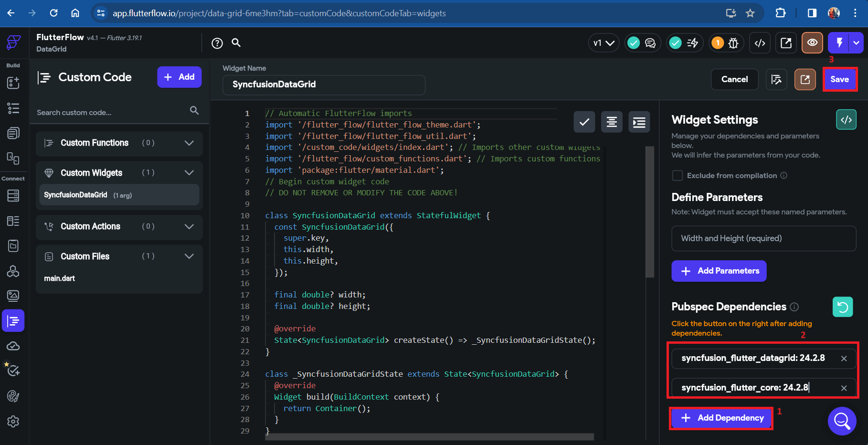Screen dimensions: 868x445
Task: Open the Help question mark icon
Action: tap(217, 43)
